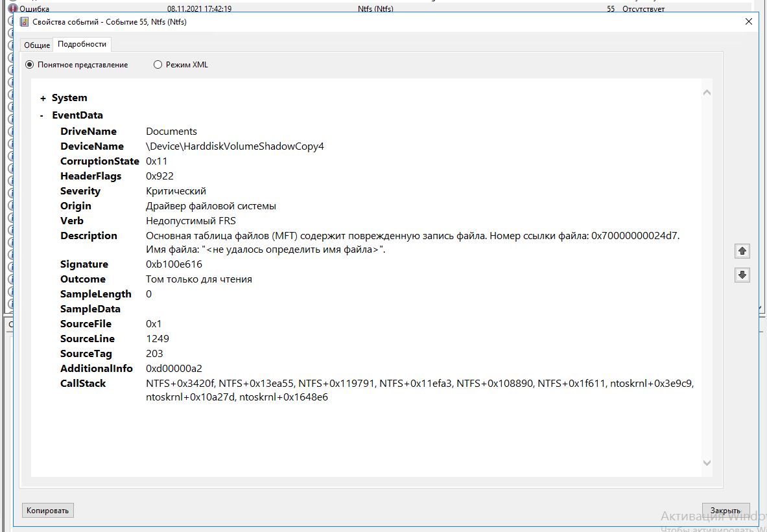Click the down arrow next event button
This screenshot has width=767, height=532.
(742, 275)
